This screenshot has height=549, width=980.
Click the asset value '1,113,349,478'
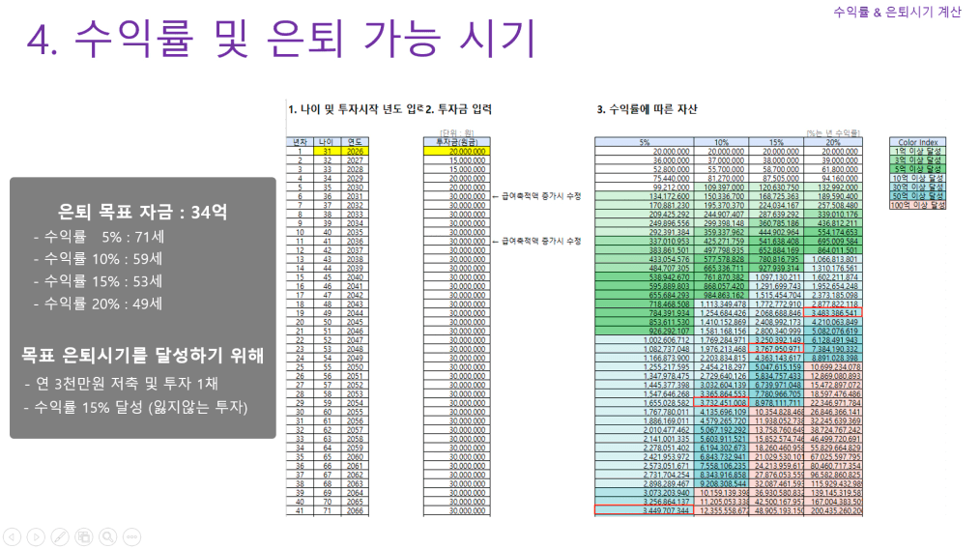point(723,303)
